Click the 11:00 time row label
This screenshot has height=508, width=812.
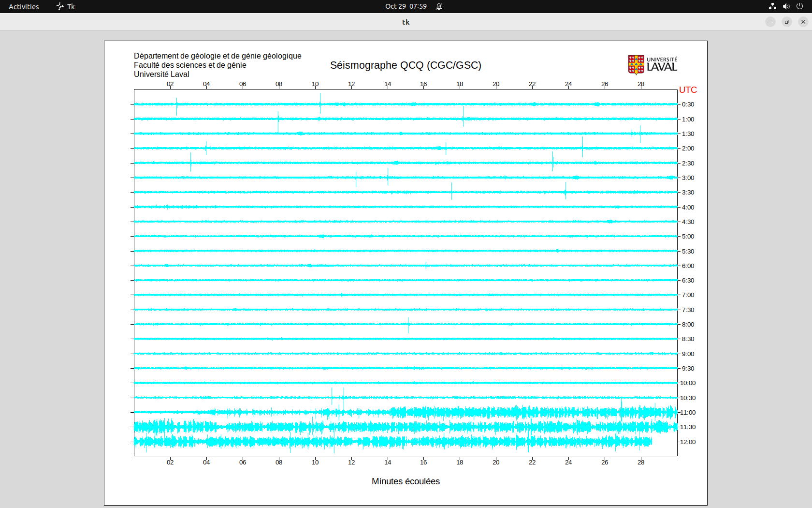coord(688,413)
